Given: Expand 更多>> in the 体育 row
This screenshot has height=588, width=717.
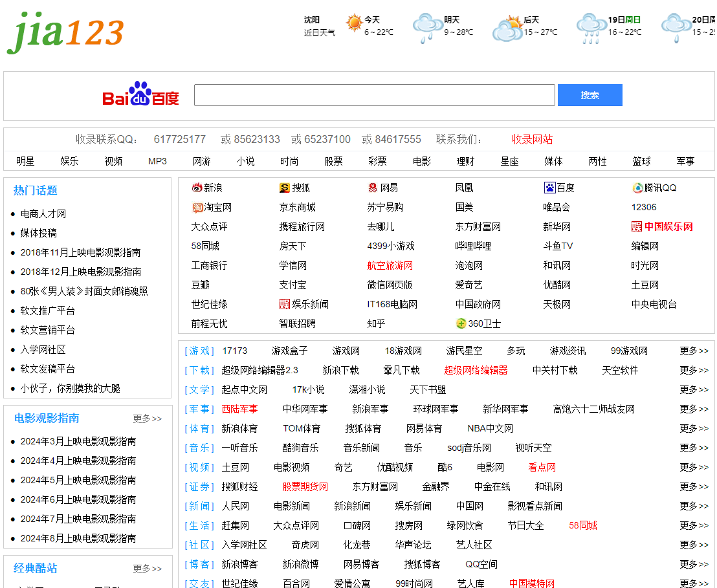Looking at the screenshot, I should pos(694,428).
